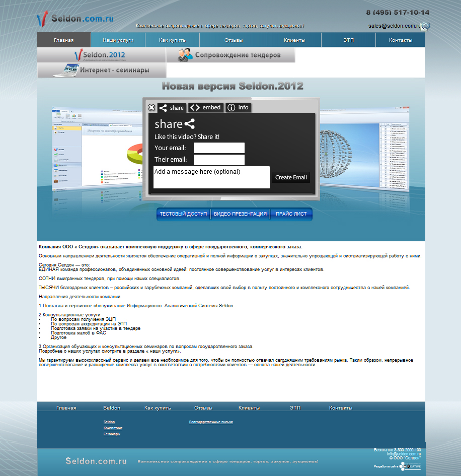The width and height of the screenshot is (461, 476).
Task: Open the share tab in video overlay
Action: [x=172, y=108]
